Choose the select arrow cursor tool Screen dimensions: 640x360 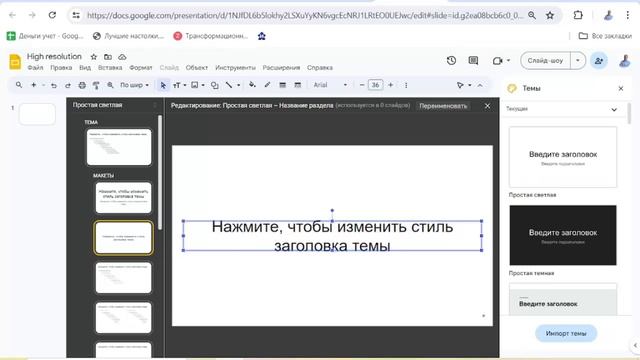tap(163, 85)
